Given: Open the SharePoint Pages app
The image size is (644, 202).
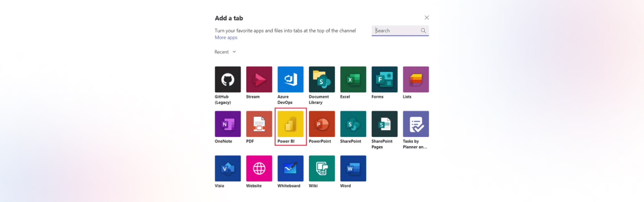Looking at the screenshot, I should [384, 124].
